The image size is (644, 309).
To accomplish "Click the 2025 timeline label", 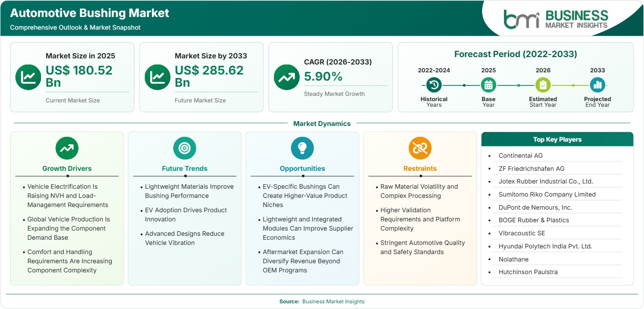I will click(x=488, y=70).
